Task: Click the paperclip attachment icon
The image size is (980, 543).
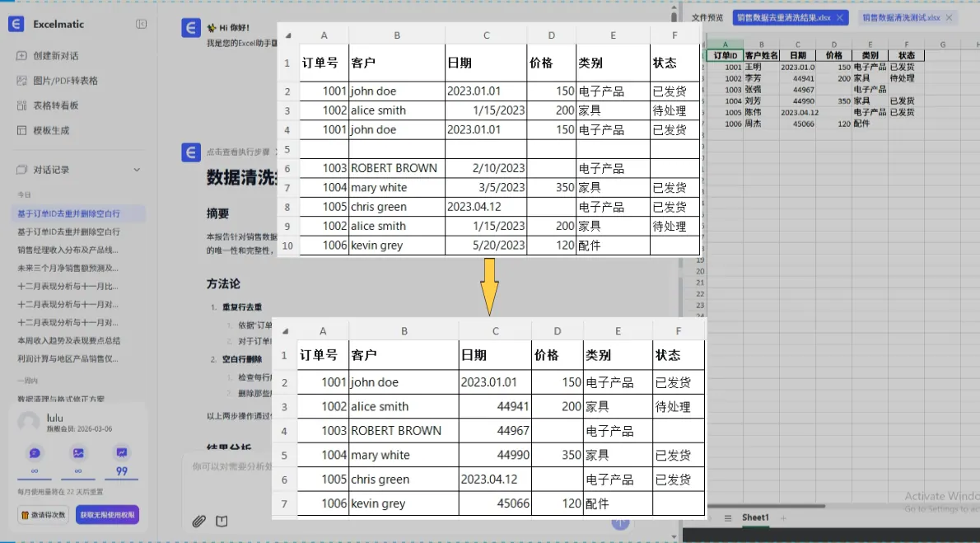Action: point(198,521)
